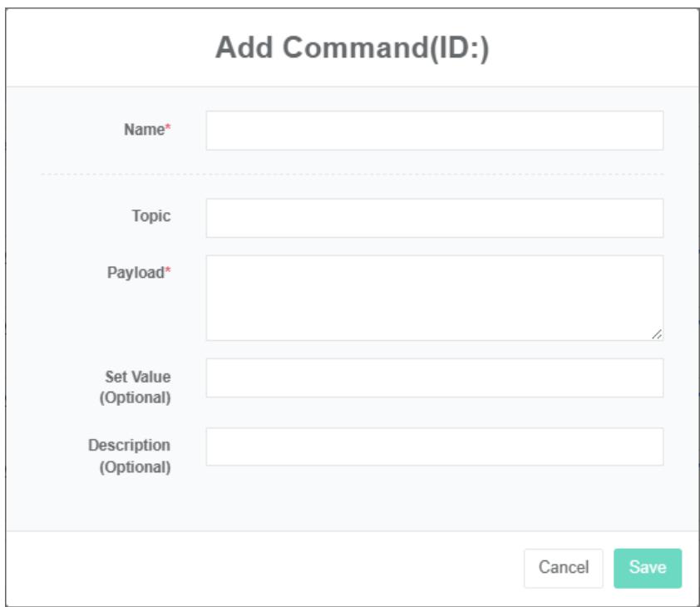This screenshot has height=607, width=700.
Task: Click the Description input field
Action: (434, 447)
